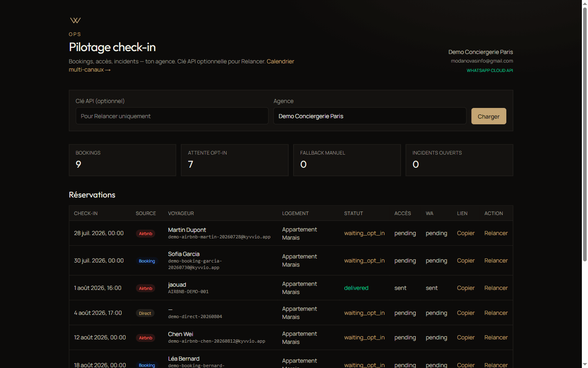Copy link for Chen Wei booking
The height and width of the screenshot is (368, 588).
pyautogui.click(x=465, y=337)
